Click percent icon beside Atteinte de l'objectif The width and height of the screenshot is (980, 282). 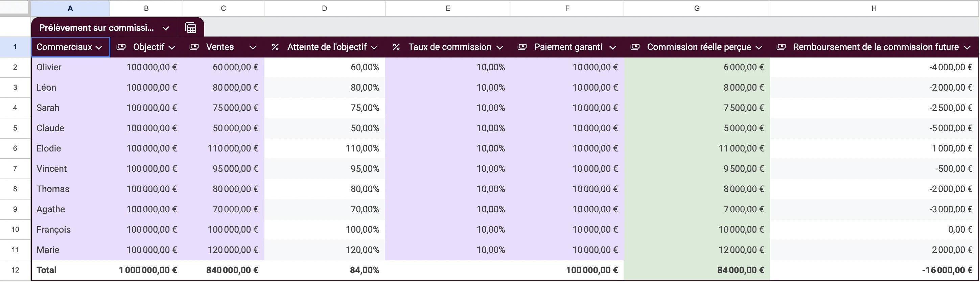(275, 47)
